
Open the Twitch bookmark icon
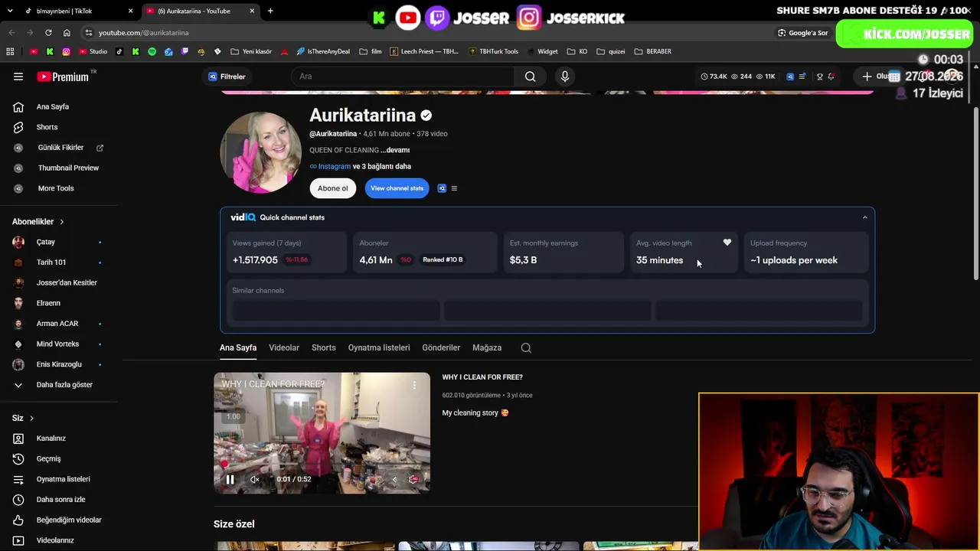(185, 51)
